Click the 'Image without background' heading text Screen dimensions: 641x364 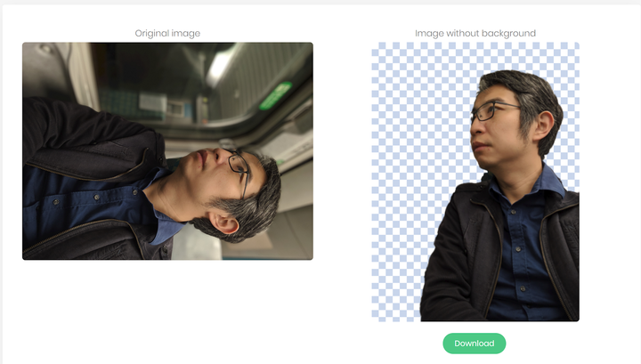pos(475,34)
